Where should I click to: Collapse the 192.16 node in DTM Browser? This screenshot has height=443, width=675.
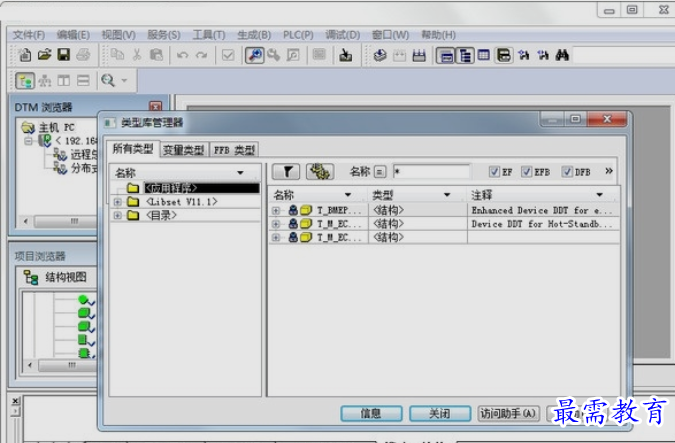[29, 141]
